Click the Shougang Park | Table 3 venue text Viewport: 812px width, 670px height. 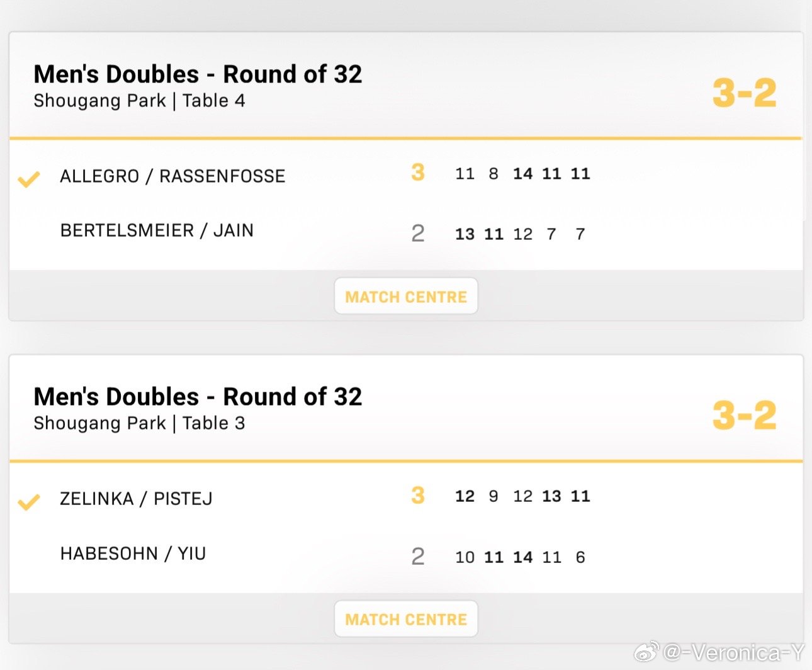[x=139, y=423]
